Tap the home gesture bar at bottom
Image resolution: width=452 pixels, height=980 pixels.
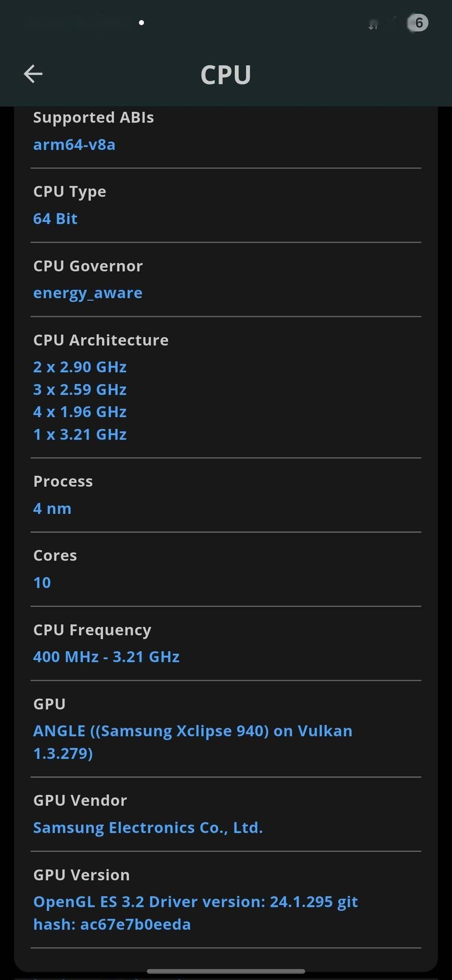pos(226,971)
